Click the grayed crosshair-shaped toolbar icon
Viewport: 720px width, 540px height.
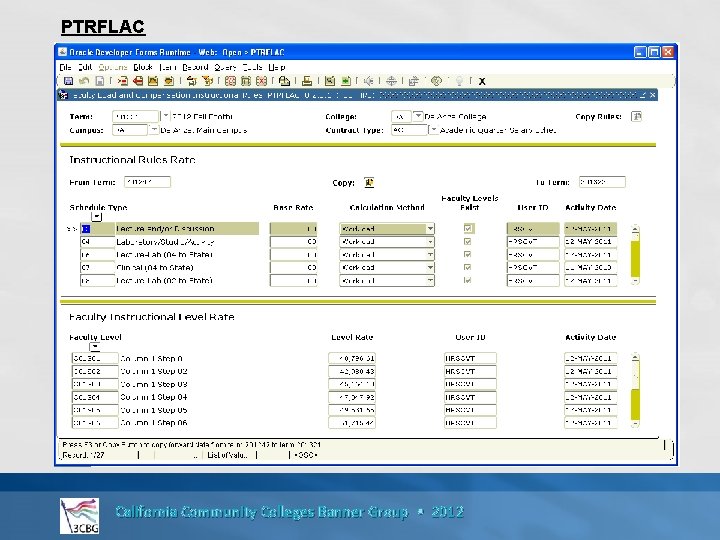391,81
